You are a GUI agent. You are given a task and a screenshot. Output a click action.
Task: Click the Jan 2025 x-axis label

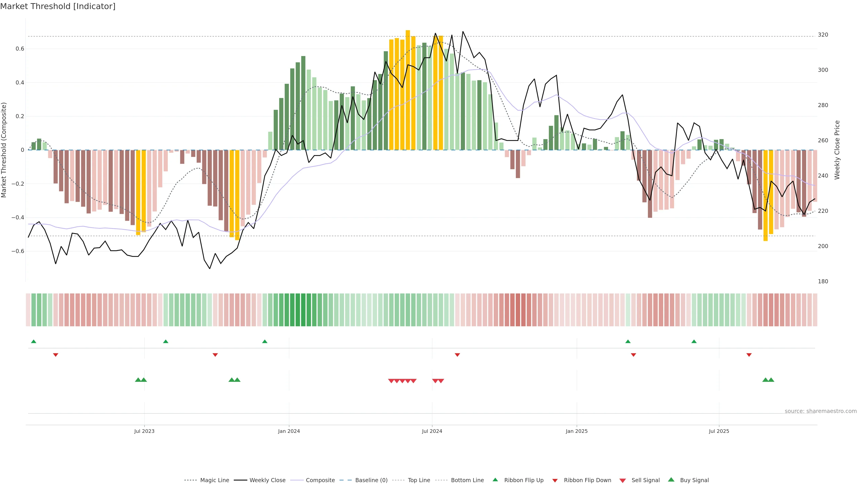(x=577, y=431)
